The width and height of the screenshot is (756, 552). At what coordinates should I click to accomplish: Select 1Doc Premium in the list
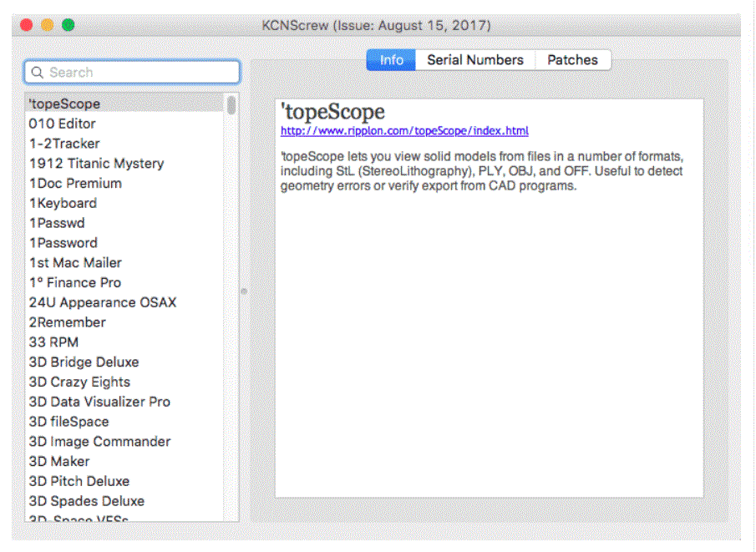[x=124, y=183]
